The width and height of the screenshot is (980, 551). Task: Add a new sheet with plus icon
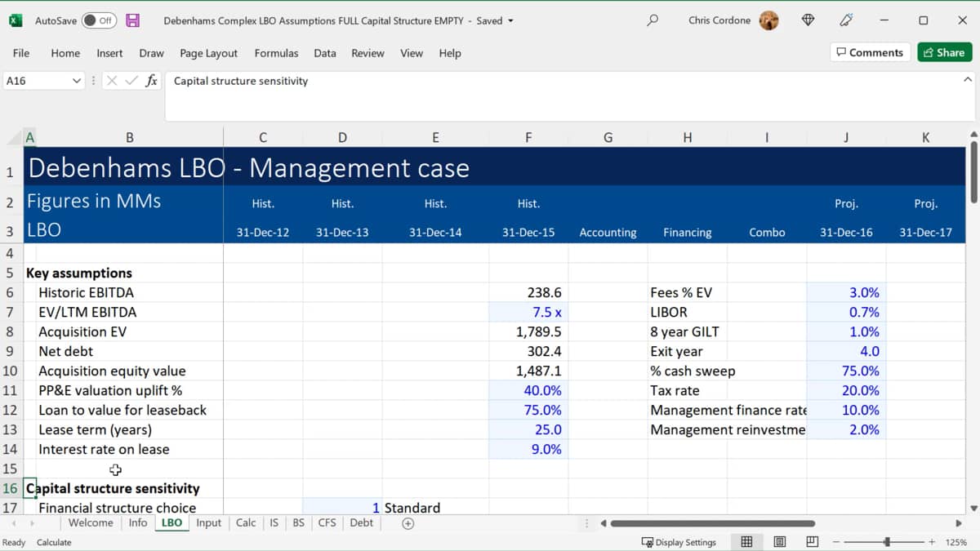tap(408, 523)
